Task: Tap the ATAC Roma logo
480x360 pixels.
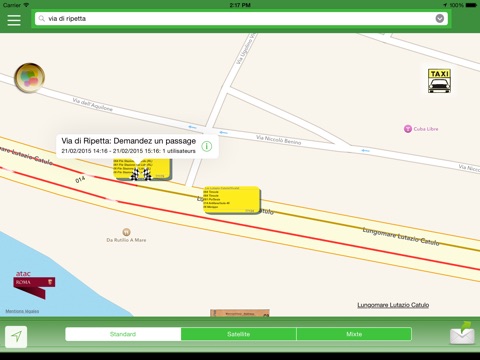Action: pyautogui.click(x=34, y=285)
